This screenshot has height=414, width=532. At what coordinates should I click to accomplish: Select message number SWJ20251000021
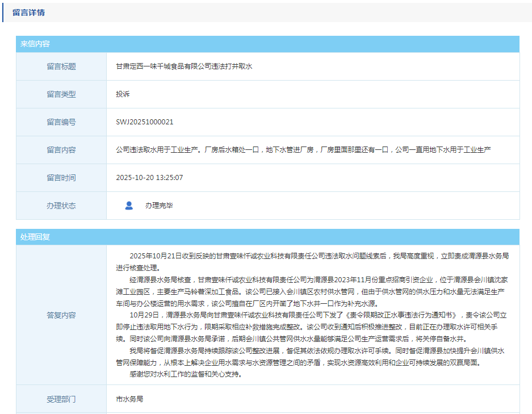click(145, 122)
